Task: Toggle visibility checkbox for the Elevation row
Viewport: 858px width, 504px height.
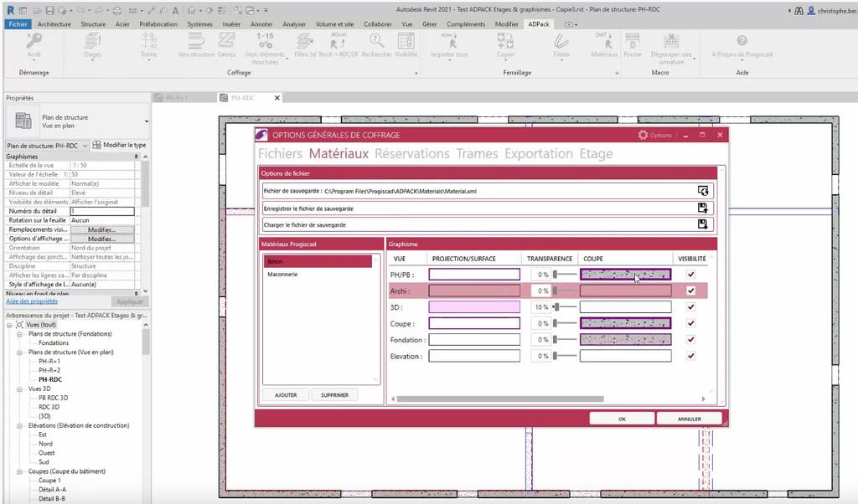Action: click(x=690, y=356)
